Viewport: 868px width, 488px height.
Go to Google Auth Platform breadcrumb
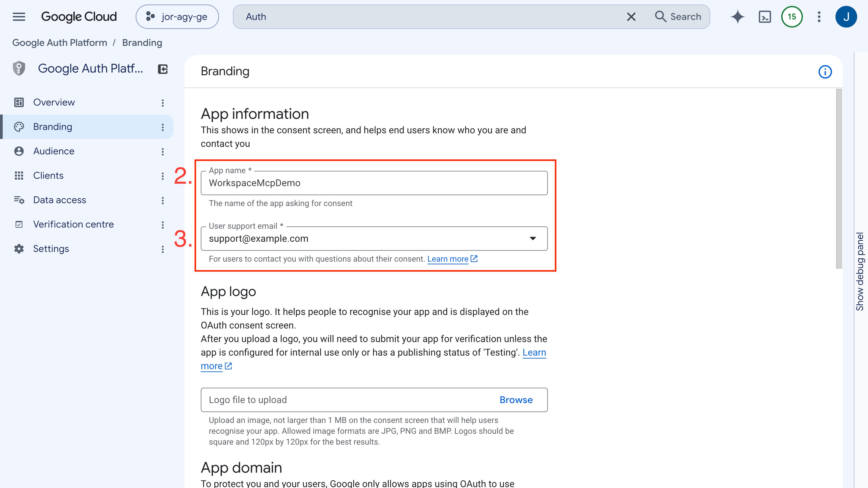(x=60, y=43)
